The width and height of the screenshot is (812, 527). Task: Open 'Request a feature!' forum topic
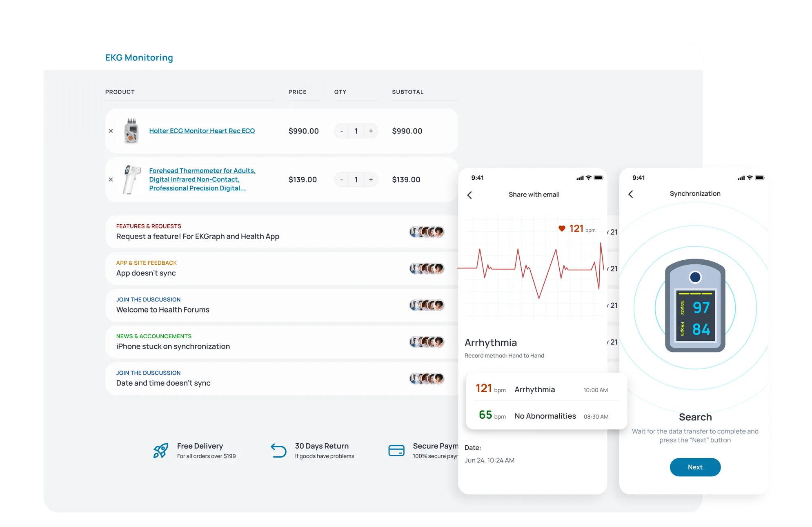tap(198, 236)
